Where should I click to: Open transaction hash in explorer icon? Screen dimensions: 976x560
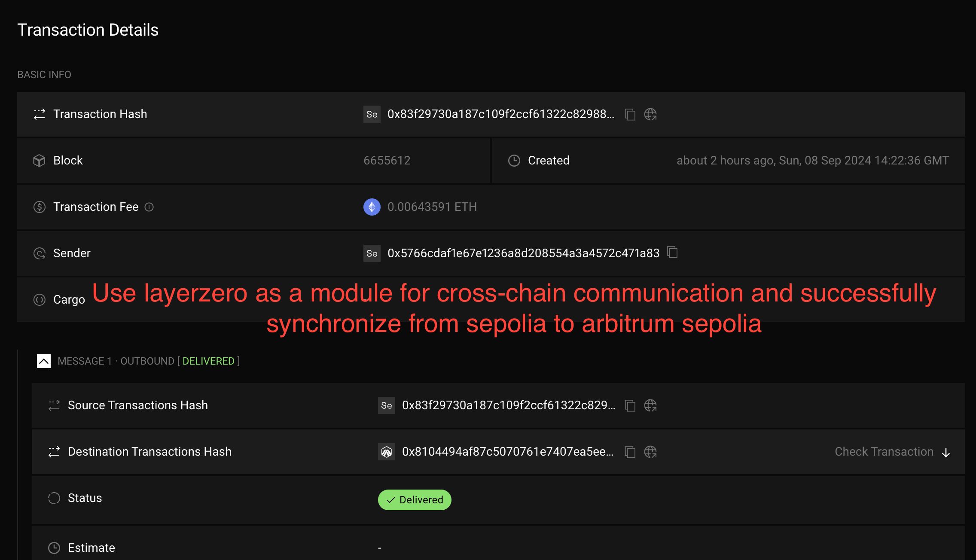click(648, 113)
